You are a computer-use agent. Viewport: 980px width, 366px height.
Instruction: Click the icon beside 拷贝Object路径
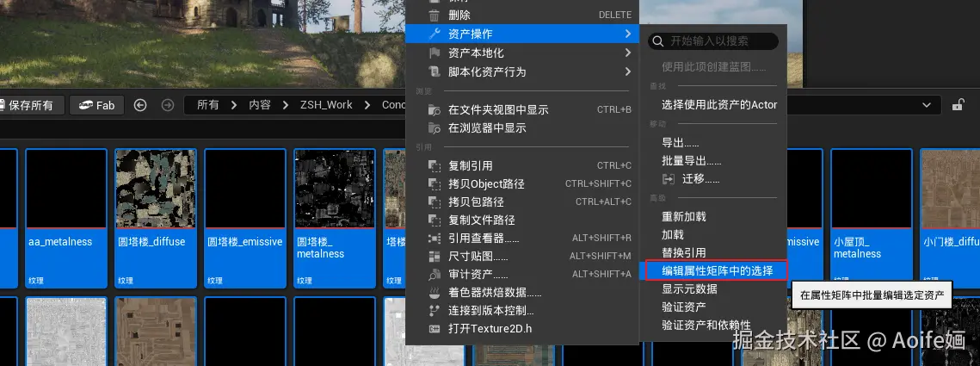pyautogui.click(x=434, y=184)
